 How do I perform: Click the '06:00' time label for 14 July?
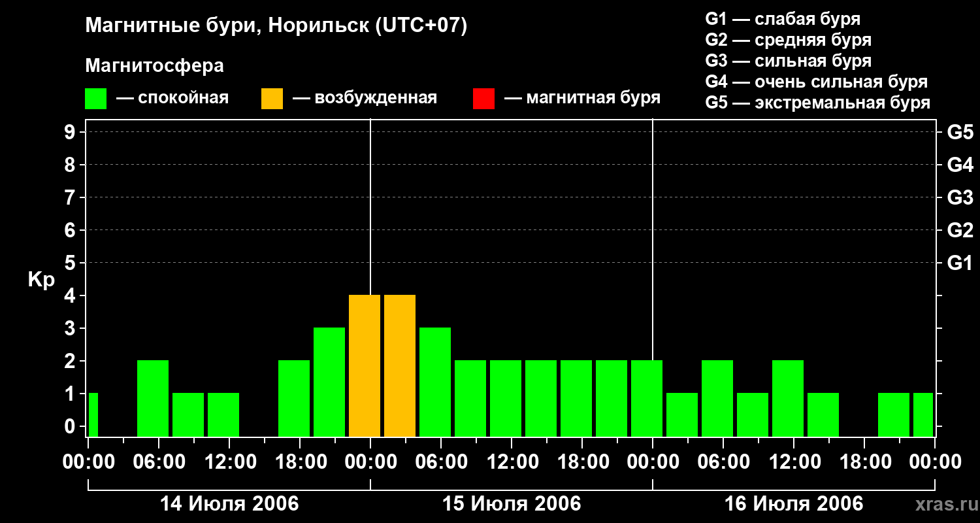(x=159, y=462)
